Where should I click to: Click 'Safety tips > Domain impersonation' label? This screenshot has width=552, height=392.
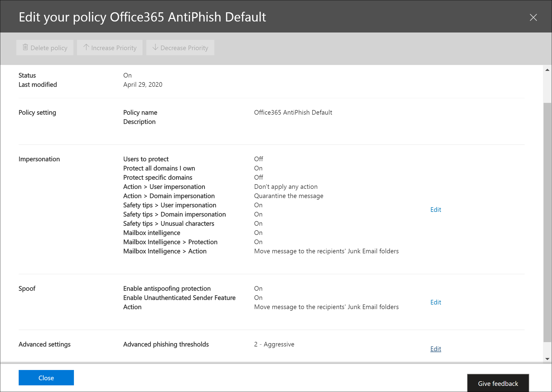click(x=174, y=214)
